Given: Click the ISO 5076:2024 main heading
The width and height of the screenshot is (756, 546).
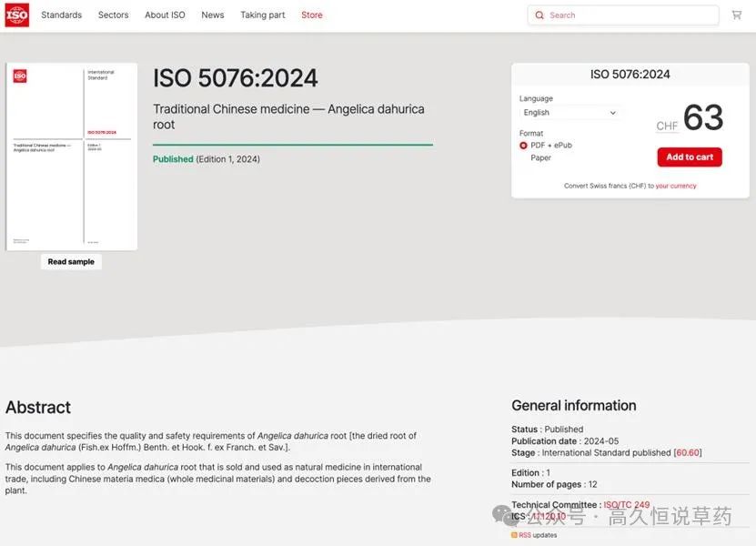Looking at the screenshot, I should tap(236, 78).
